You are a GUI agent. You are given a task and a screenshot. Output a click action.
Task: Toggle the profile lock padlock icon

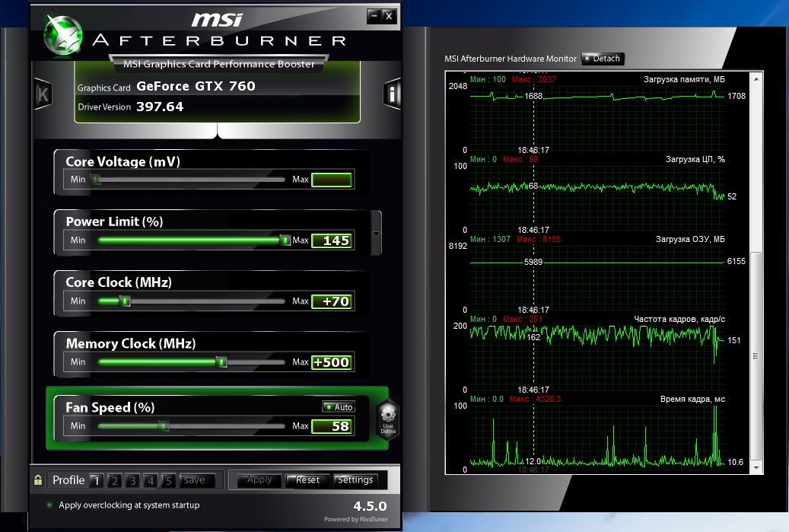coord(38,479)
